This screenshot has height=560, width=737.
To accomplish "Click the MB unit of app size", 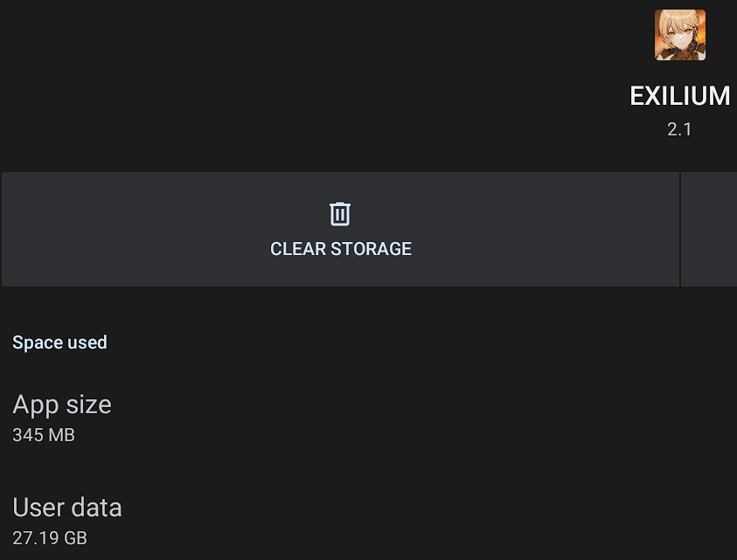I will pyautogui.click(x=62, y=434).
